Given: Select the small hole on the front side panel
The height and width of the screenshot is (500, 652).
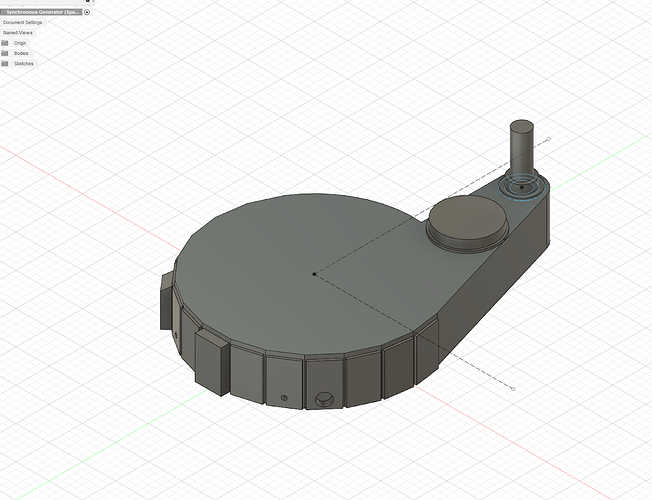Looking at the screenshot, I should click(x=284, y=398).
